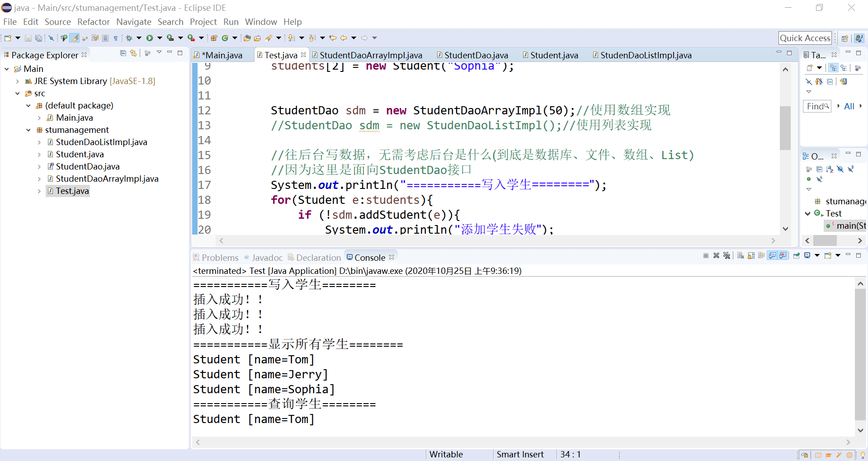Remove all terminated launches in Console view
The height and width of the screenshot is (461, 868).
[727, 255]
